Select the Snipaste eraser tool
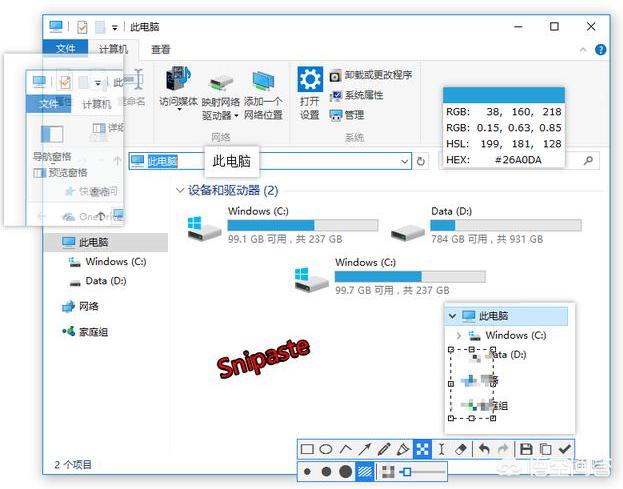623x489 pixels. pos(460,449)
